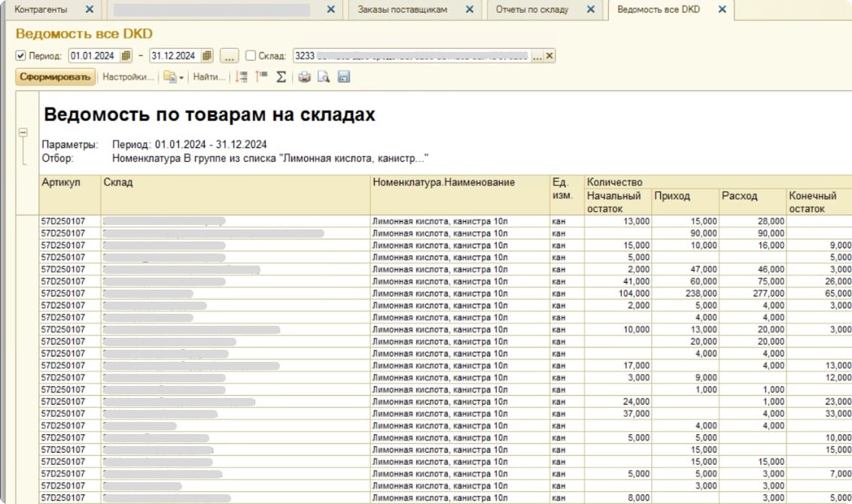Screen dimensions: 852x504
Task: Clear the Склад field with the X icon
Action: 549,55
